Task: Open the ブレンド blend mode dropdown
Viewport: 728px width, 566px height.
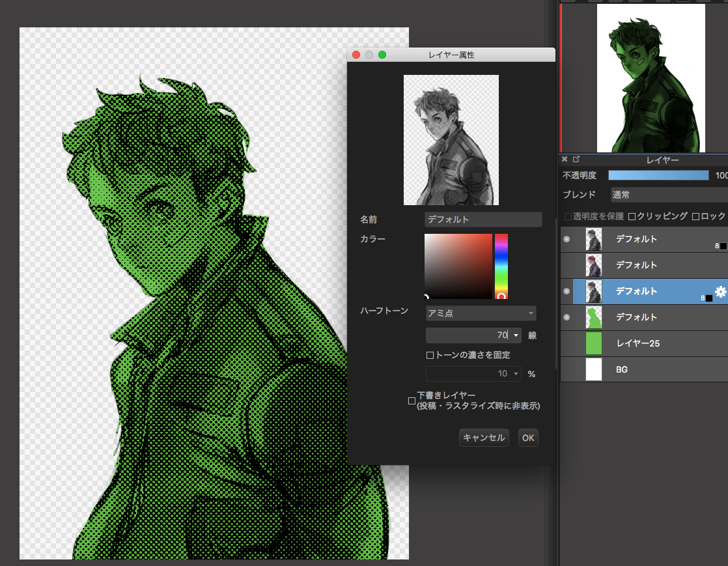Action: click(668, 195)
